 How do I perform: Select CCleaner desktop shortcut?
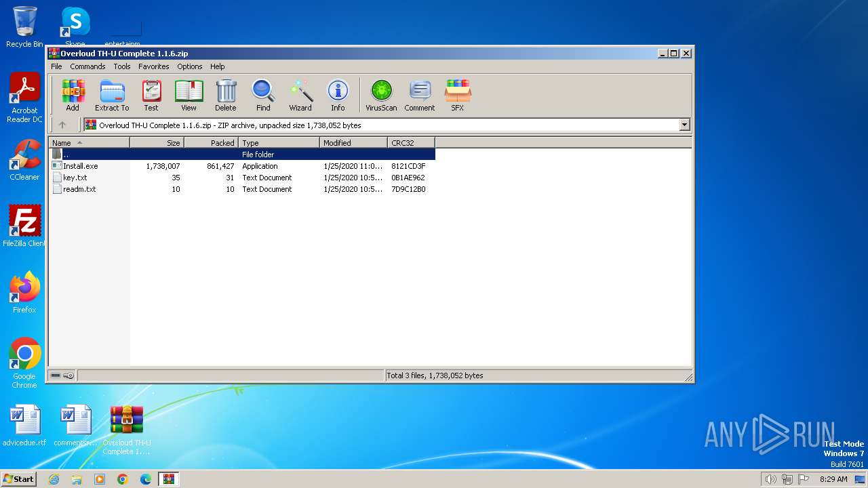point(24,160)
